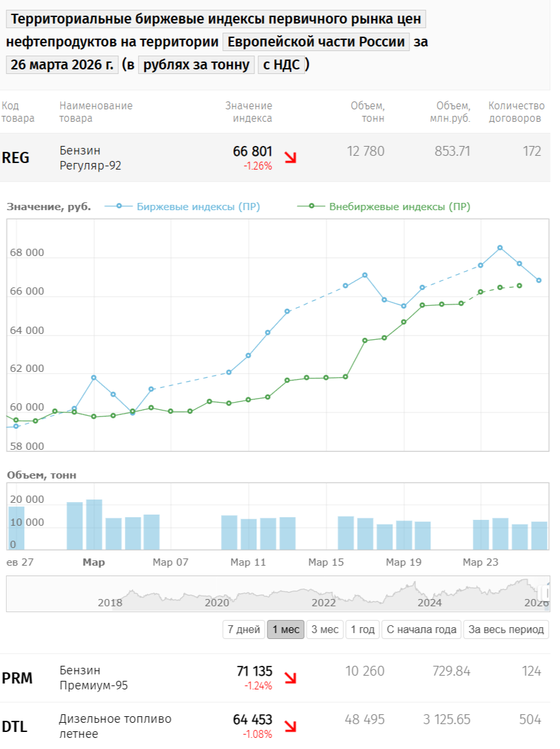This screenshot has height=749, width=560.
Task: Open the с НДС tax selector
Action: [281, 65]
